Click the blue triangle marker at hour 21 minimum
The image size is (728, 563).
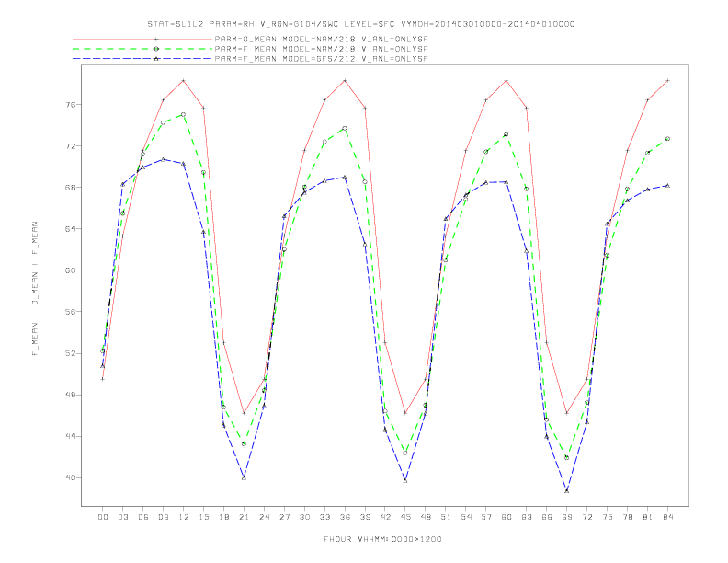point(244,477)
